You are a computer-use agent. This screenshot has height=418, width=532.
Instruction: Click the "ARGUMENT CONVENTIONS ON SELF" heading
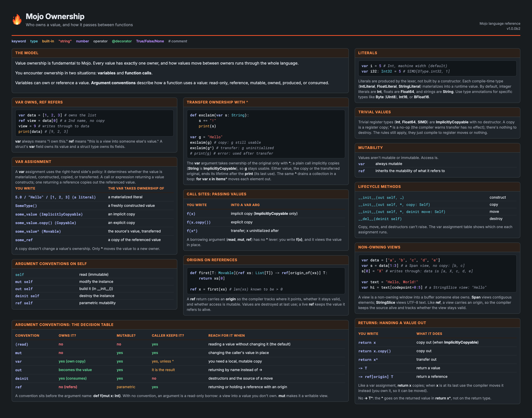pos(51,264)
